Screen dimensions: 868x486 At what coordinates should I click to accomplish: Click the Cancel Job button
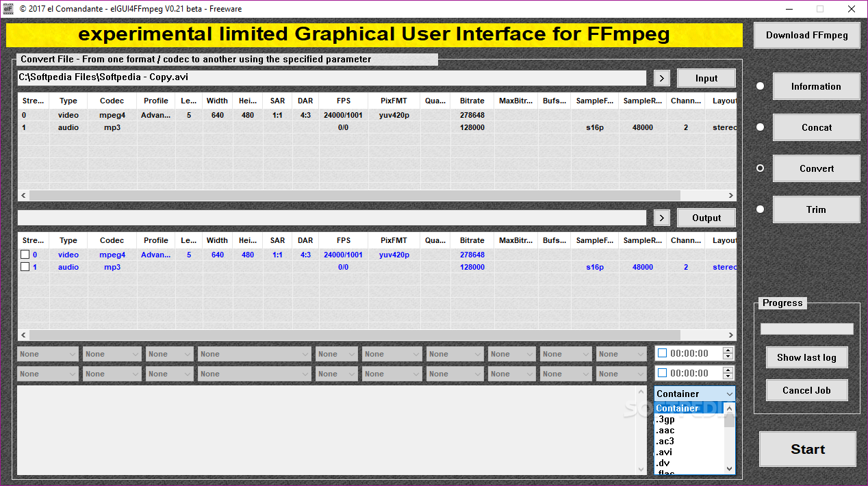(x=806, y=390)
